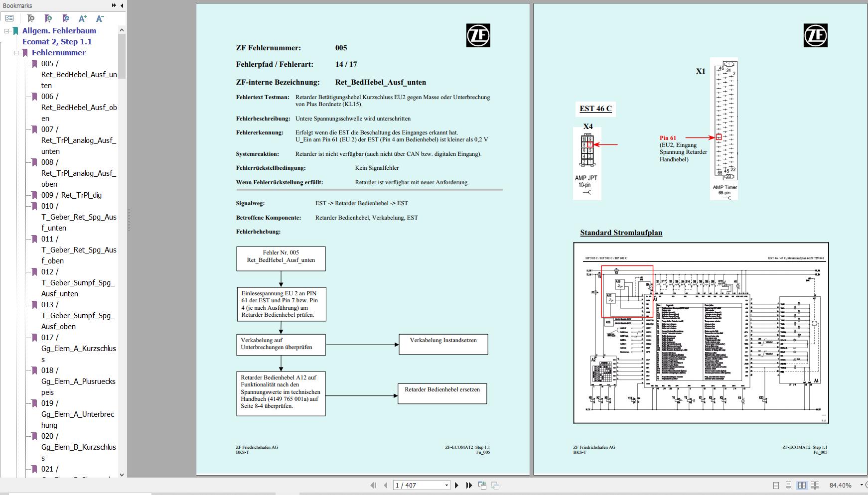Select bookmark 017 / Gg_Elem_A_Kurzschluss
The height and width of the screenshot is (495, 868).
click(x=78, y=348)
